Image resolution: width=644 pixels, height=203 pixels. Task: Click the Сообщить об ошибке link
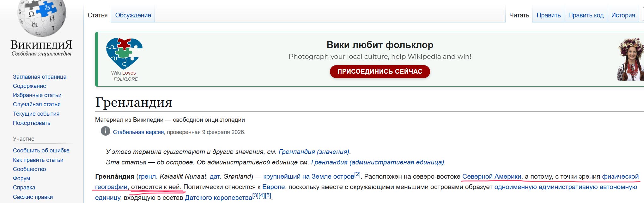(41, 151)
